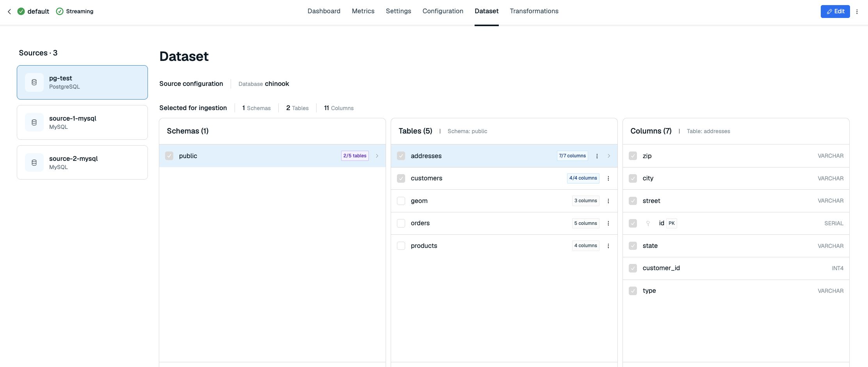
Task: Click the street column name
Action: point(651,201)
